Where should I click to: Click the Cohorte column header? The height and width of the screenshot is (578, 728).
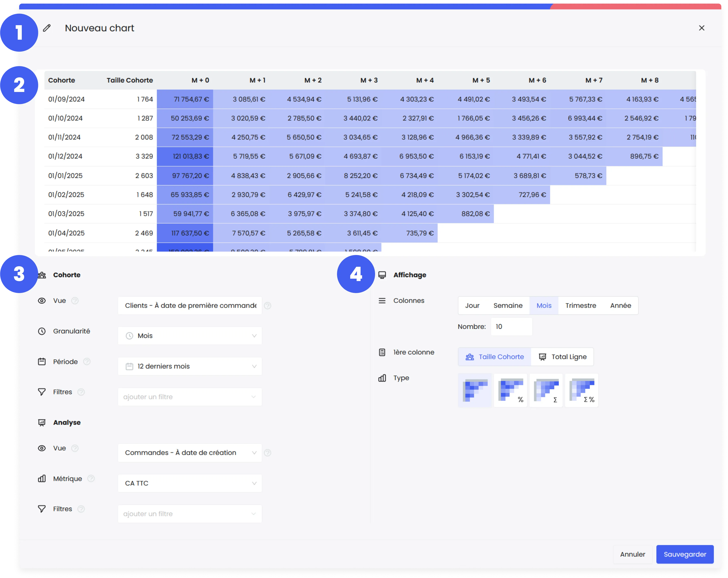click(x=61, y=80)
